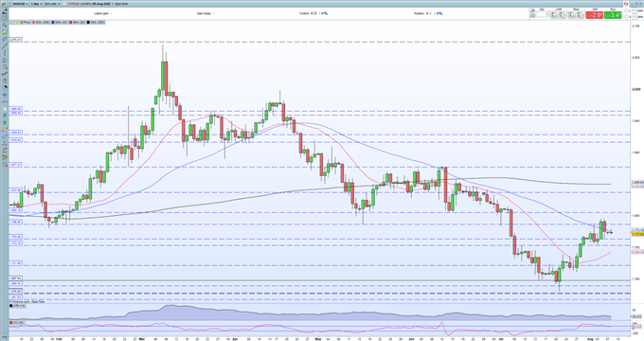Toggle the Price series in legend
Screen dimensions: 644x341
click(x=26, y=22)
